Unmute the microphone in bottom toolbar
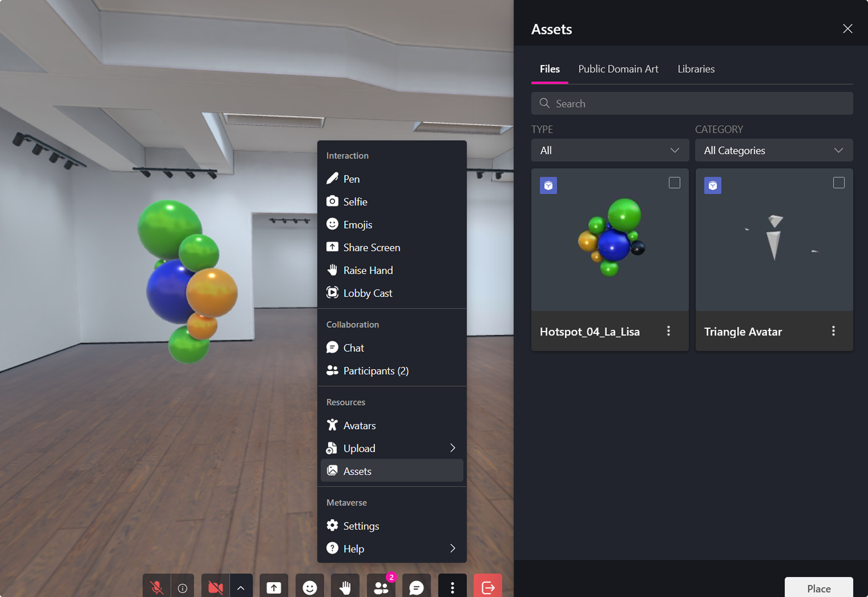 156,587
